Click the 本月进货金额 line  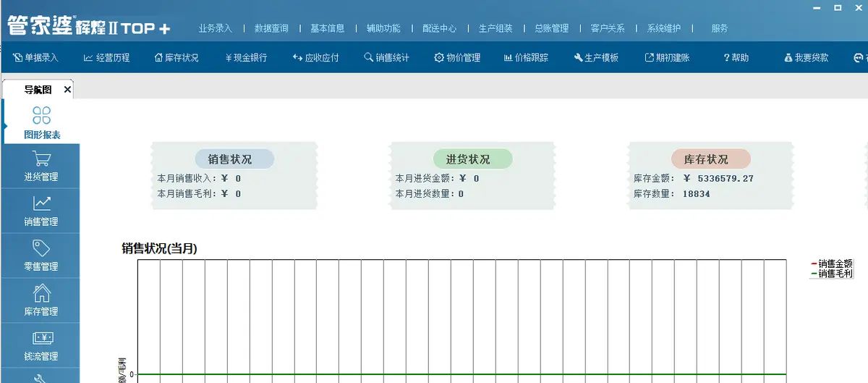point(437,178)
